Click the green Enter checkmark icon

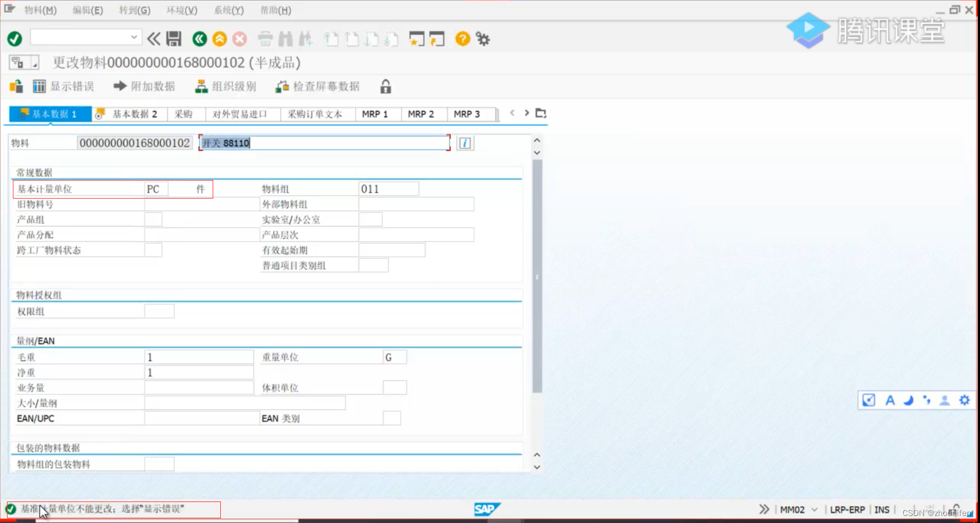(15, 38)
